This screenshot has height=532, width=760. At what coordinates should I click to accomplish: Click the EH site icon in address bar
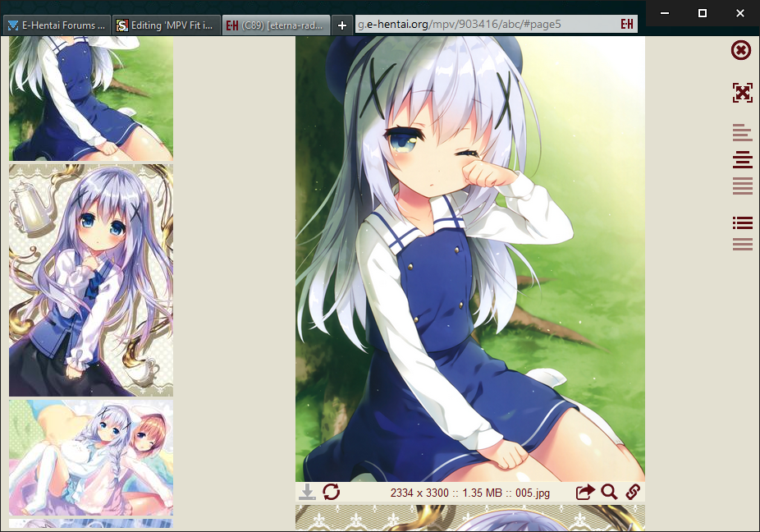628,25
